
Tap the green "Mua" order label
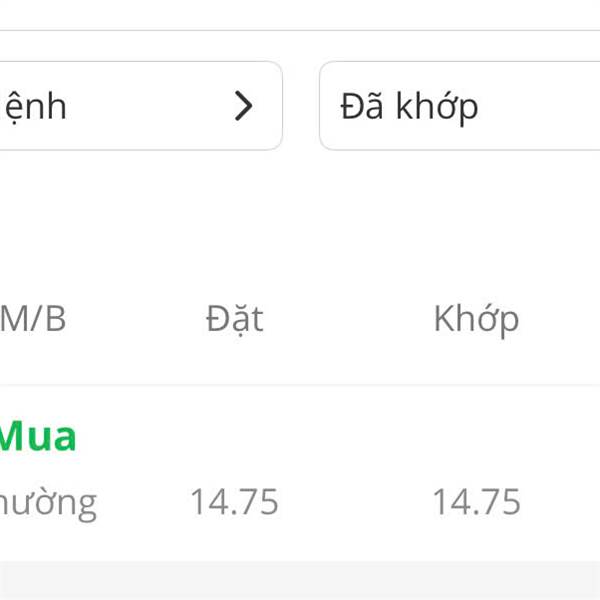pos(38,437)
